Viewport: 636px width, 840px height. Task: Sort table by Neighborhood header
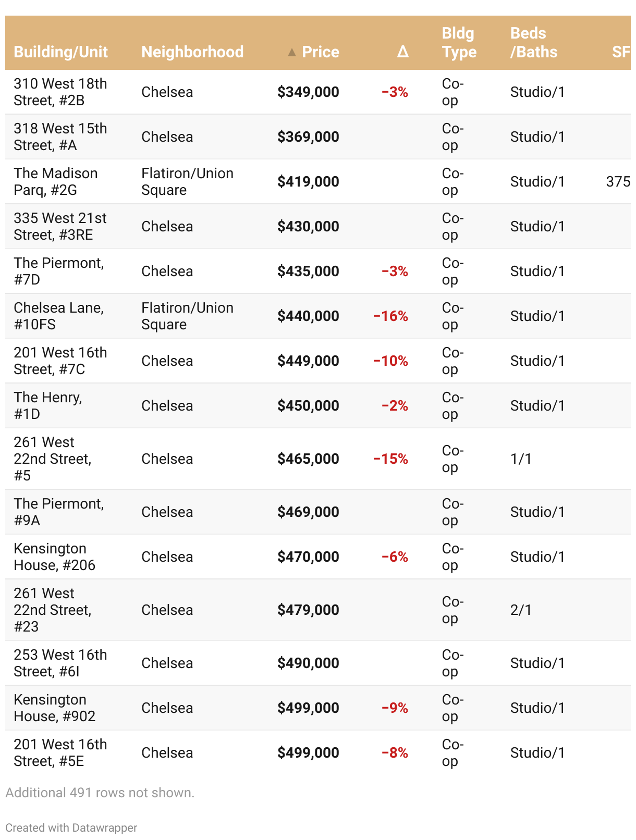click(192, 52)
